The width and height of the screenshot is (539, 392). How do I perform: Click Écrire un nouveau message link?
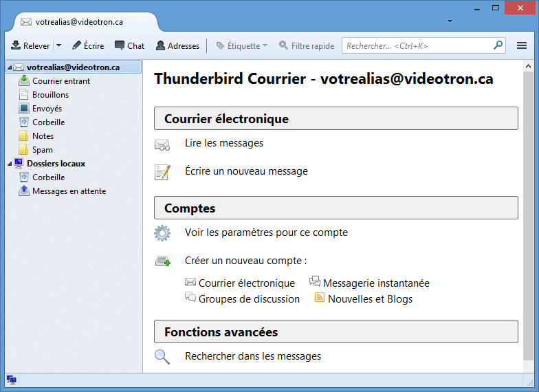click(246, 171)
